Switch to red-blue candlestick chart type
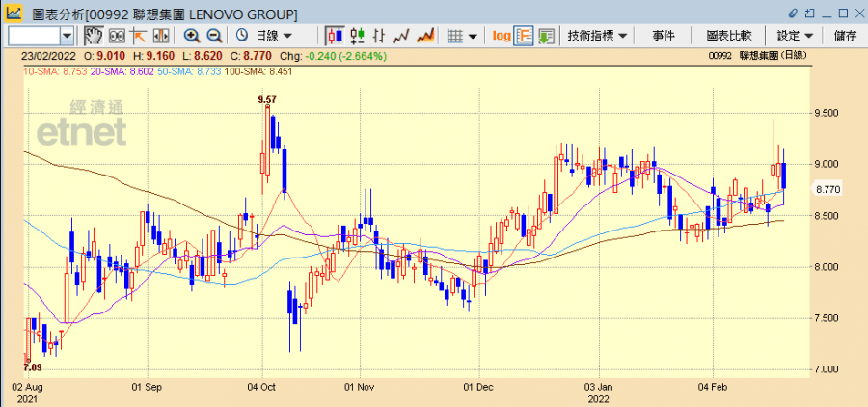Screen dimensions: 868x407 (335, 36)
